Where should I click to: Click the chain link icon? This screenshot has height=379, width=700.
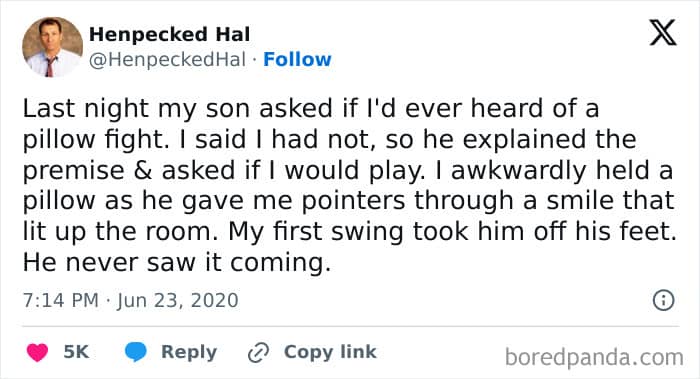[x=258, y=352]
